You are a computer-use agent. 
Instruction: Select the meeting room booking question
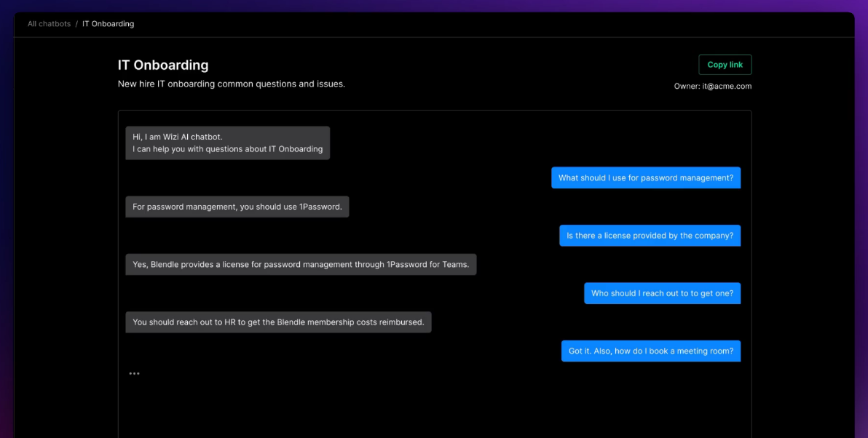[650, 351]
